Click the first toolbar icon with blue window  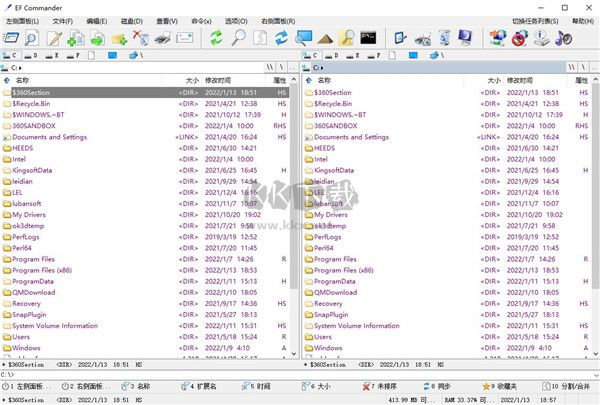[10, 38]
